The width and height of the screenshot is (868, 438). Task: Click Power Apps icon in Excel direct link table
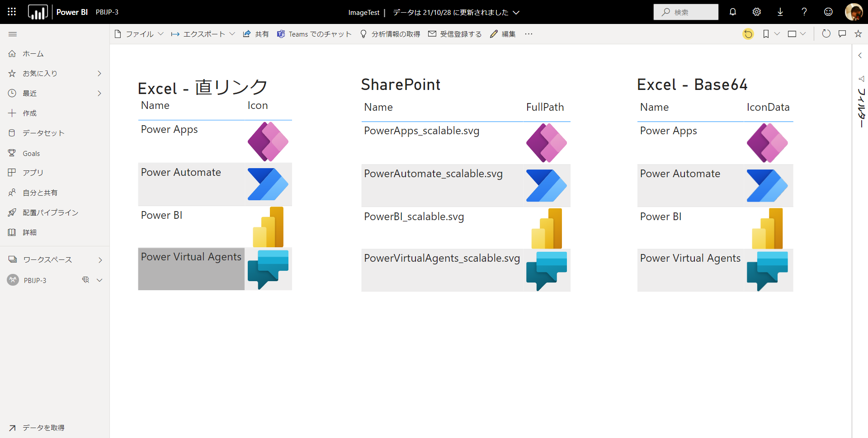(x=268, y=141)
